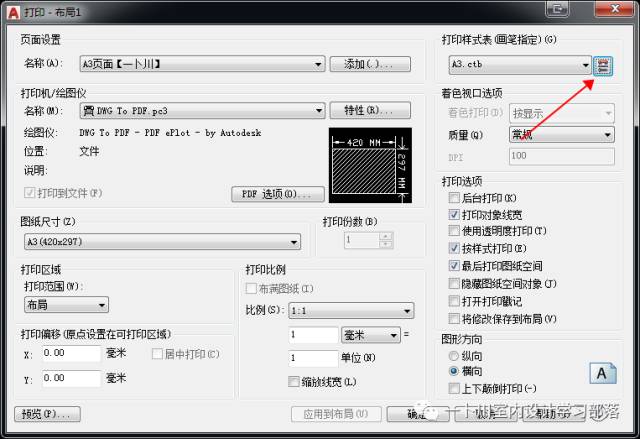Image resolution: width=640 pixels, height=439 pixels.
Task: Enable 使用透明度打印 checkbox
Action: (x=454, y=231)
